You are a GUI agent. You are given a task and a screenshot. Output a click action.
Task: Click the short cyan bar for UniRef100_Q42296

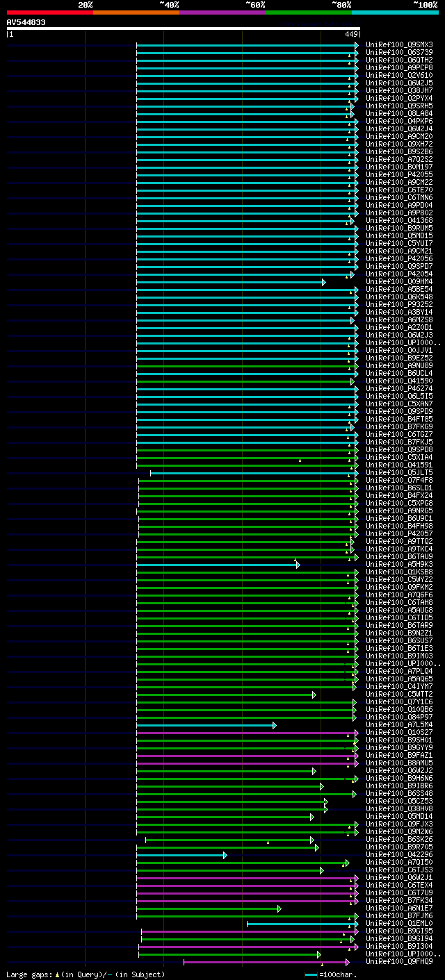181,854
